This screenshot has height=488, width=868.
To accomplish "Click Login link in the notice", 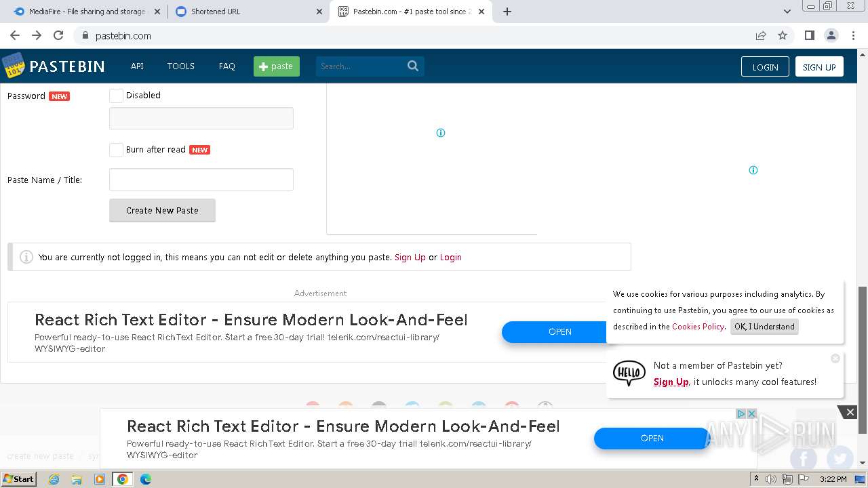I will tap(451, 257).
